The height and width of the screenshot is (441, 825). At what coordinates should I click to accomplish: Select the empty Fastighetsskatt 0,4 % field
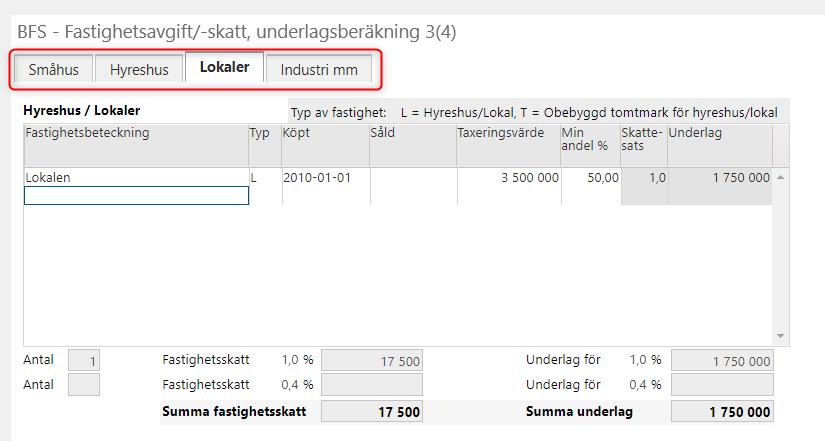[372, 385]
